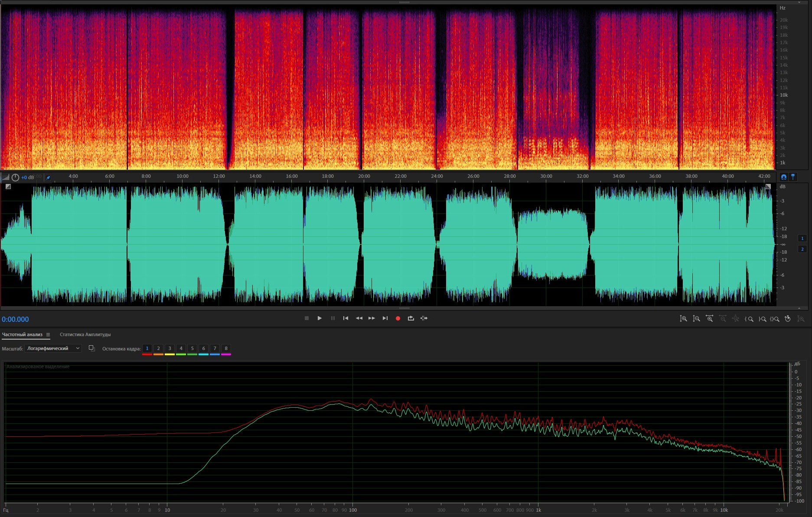Screen dimensions: 812x517
Task: Switch to Статистика Амплитуды tab
Action: point(85,334)
